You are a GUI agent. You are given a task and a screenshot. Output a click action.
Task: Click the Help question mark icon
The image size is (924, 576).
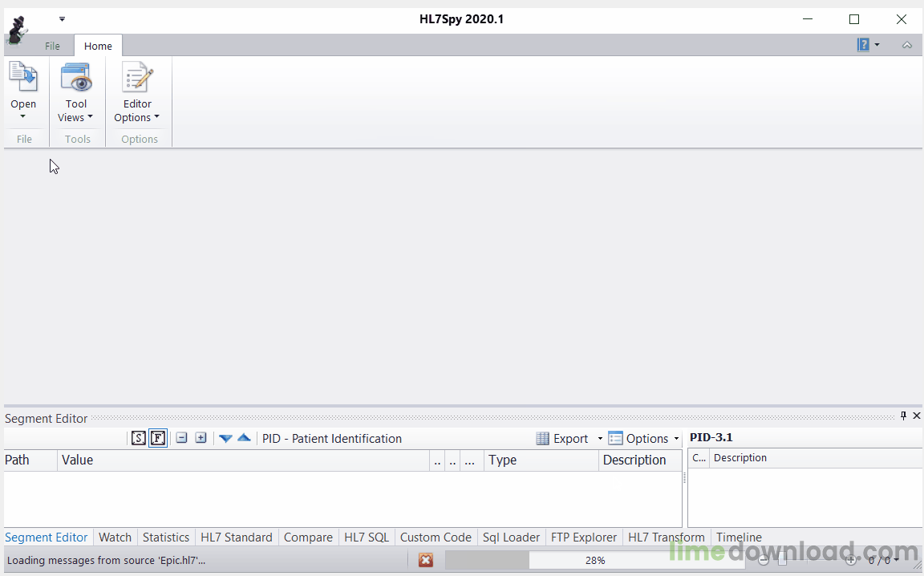click(x=863, y=45)
